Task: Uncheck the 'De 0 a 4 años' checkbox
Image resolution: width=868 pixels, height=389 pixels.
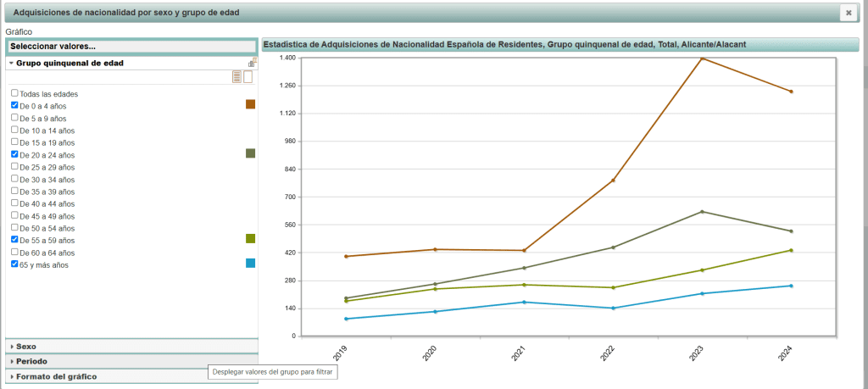Action: (x=14, y=105)
